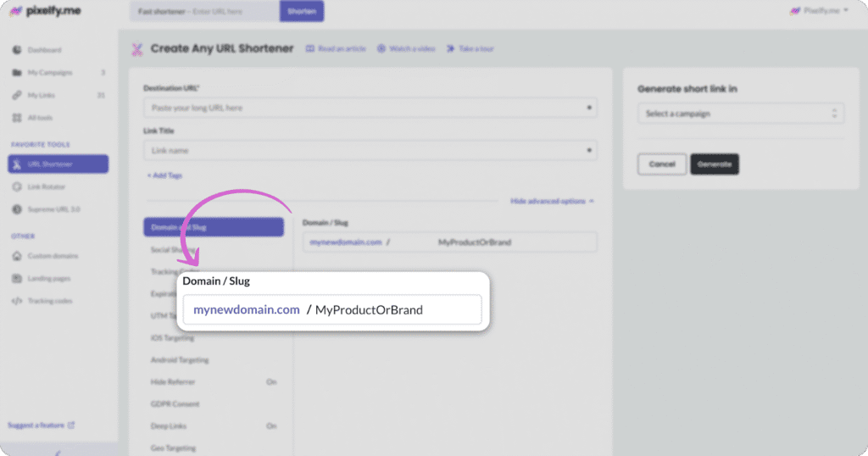Open My Campaigns via its folder icon
The image size is (868, 456).
[17, 73]
